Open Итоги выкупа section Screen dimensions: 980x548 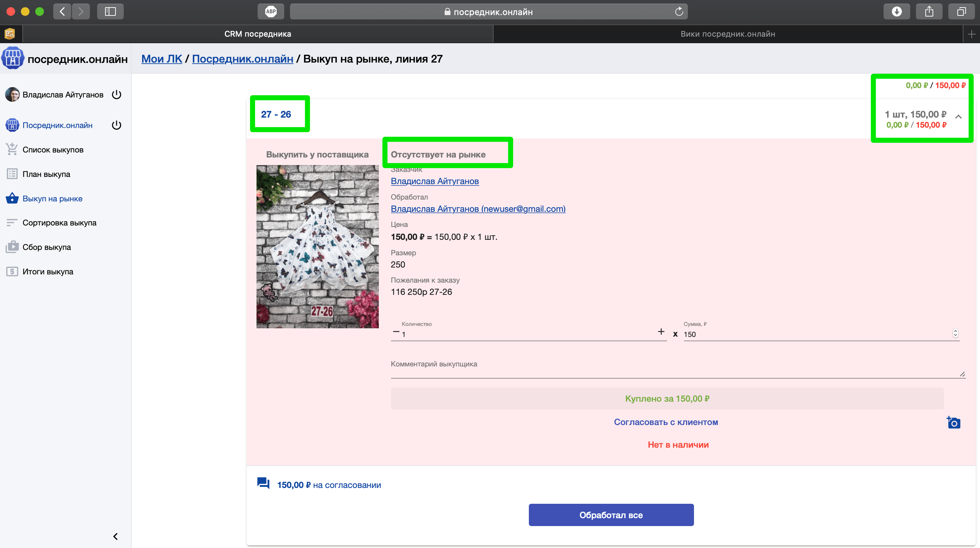tap(47, 271)
